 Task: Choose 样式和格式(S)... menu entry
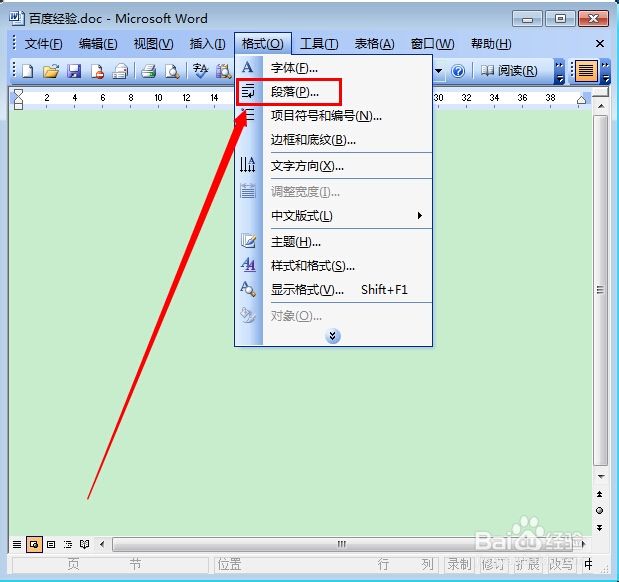(334, 266)
